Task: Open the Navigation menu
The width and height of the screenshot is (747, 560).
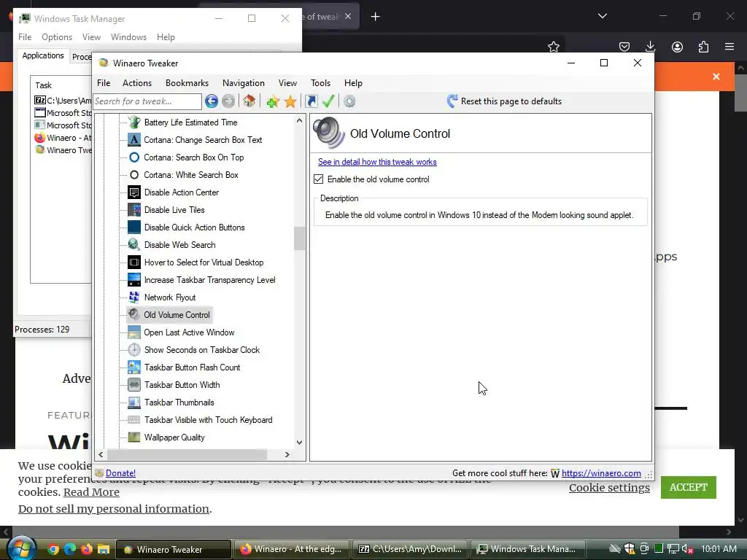Action: [x=244, y=83]
